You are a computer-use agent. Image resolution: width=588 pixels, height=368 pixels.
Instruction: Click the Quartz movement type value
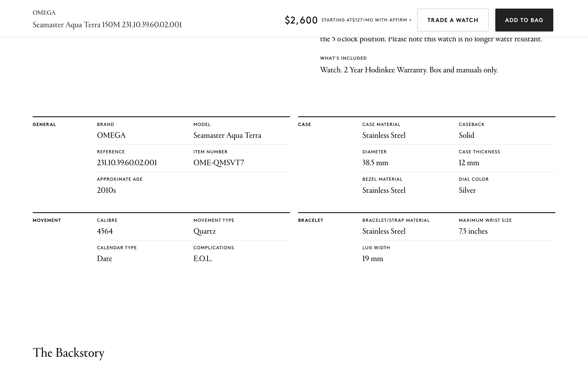(x=205, y=231)
